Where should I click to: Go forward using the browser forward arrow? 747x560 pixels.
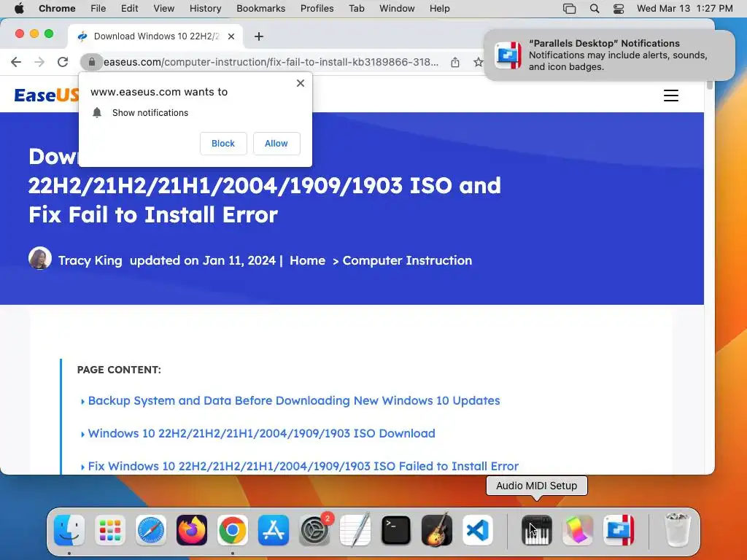(39, 62)
